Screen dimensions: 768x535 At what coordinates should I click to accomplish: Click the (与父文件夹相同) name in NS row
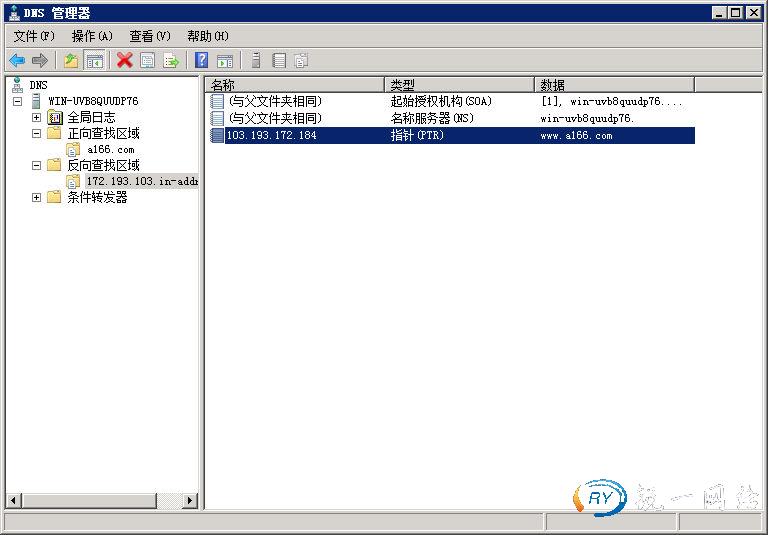[275, 118]
